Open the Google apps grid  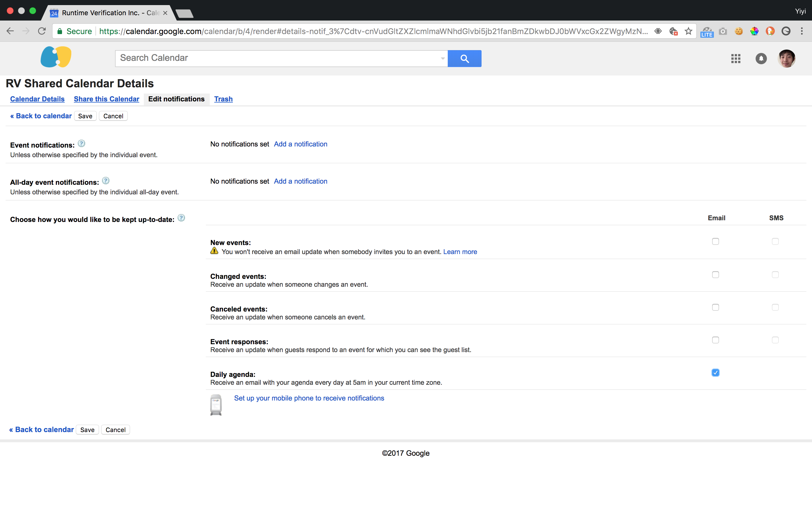tap(736, 59)
